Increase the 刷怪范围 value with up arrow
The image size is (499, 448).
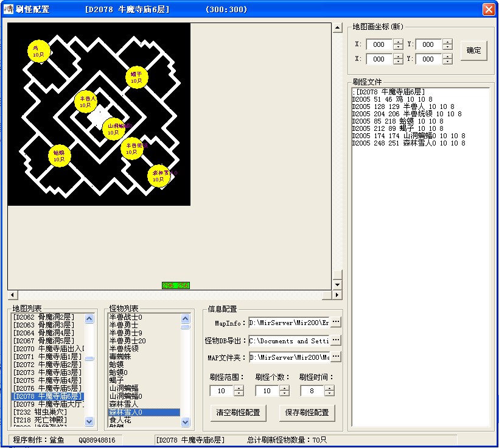[239, 388]
